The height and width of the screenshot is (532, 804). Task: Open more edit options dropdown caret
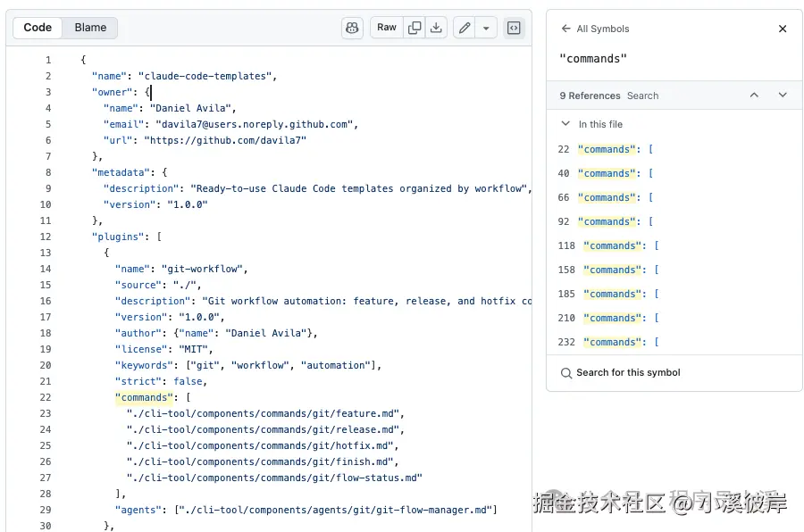[486, 28]
